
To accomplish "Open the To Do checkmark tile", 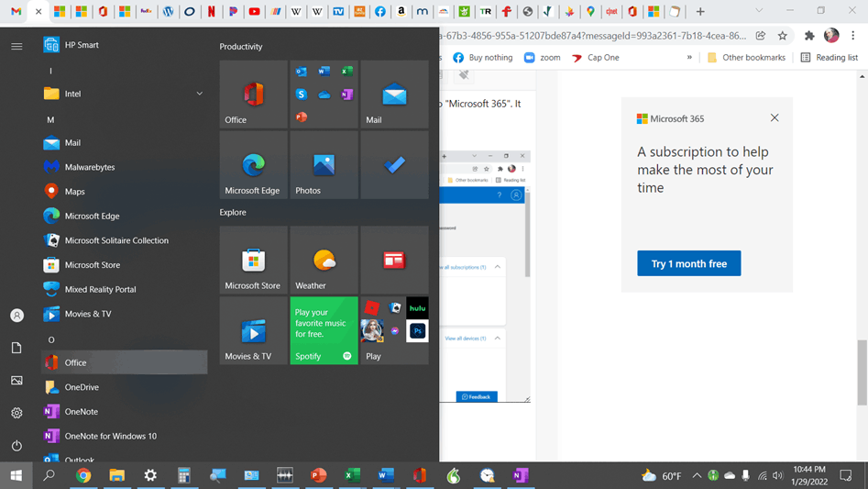I will point(395,165).
